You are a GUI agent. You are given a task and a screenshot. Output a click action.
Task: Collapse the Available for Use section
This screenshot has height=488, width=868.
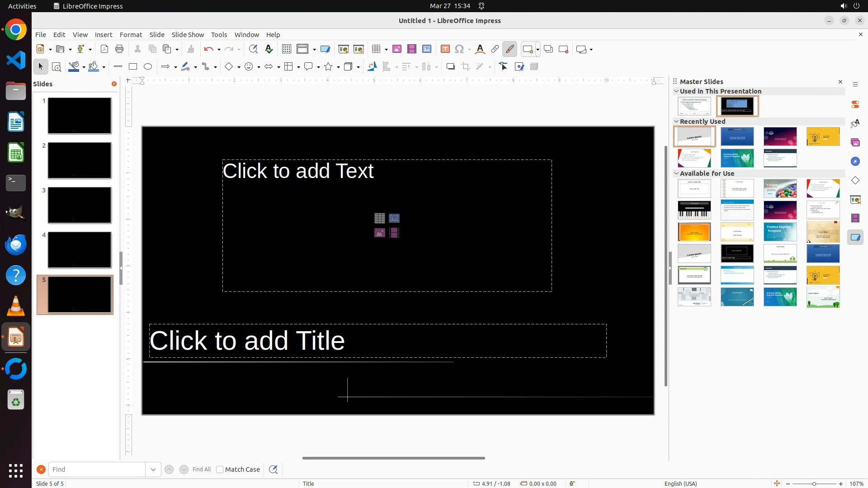coord(676,174)
